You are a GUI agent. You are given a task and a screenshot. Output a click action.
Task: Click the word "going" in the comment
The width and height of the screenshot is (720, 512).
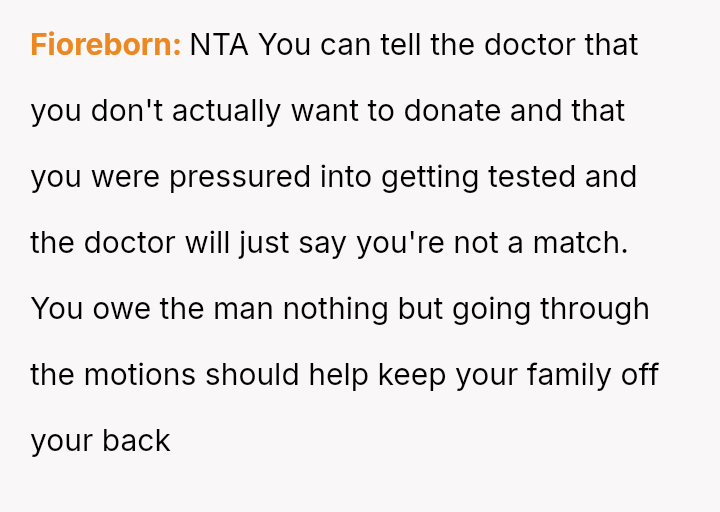coord(491,309)
